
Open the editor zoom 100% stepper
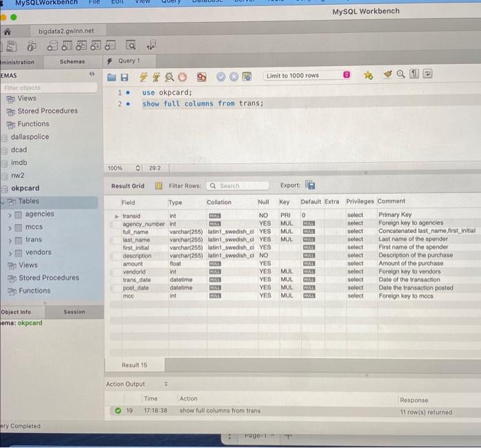[137, 168]
